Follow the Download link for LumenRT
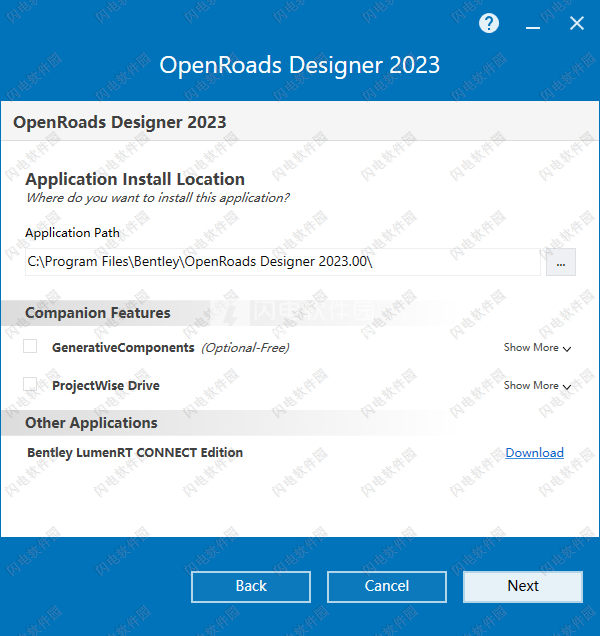The height and width of the screenshot is (636, 600). 534,453
